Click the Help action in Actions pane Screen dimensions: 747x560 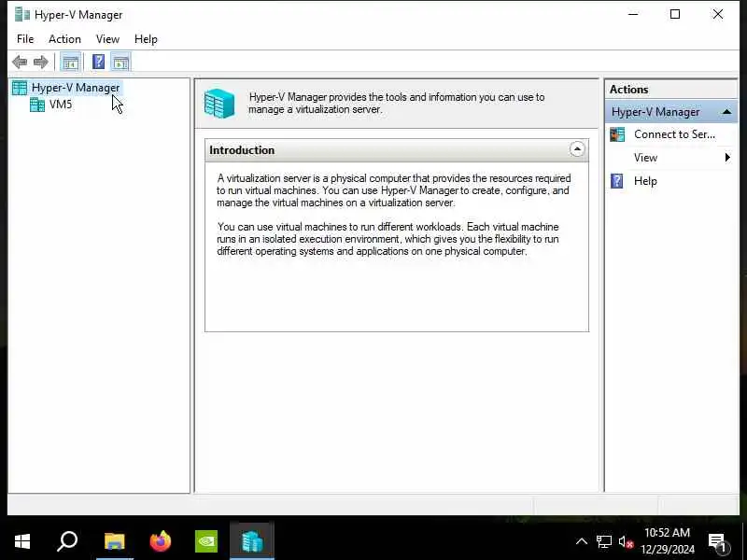[x=645, y=181]
